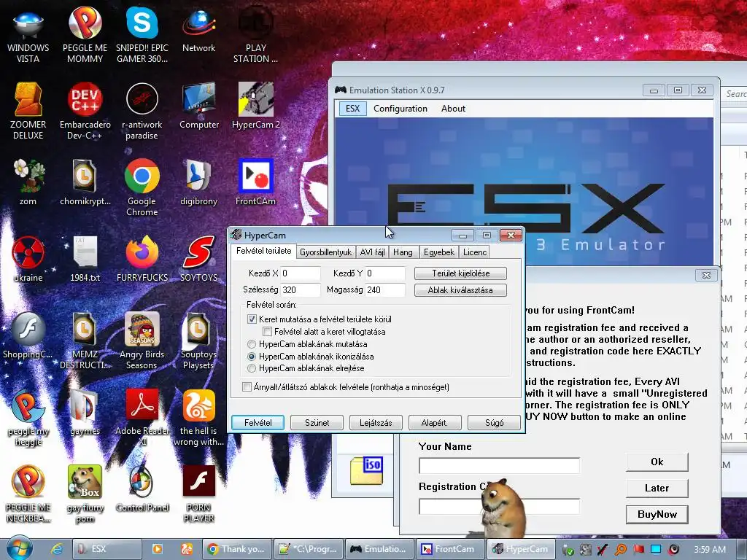The height and width of the screenshot is (560, 747).
Task: Open the Felvétel területe tab
Action: coord(264,251)
